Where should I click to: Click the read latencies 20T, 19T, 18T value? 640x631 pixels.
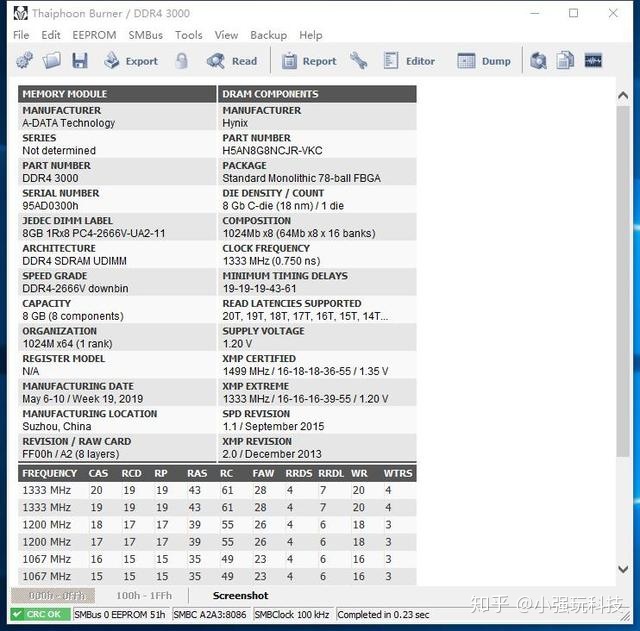click(305, 316)
